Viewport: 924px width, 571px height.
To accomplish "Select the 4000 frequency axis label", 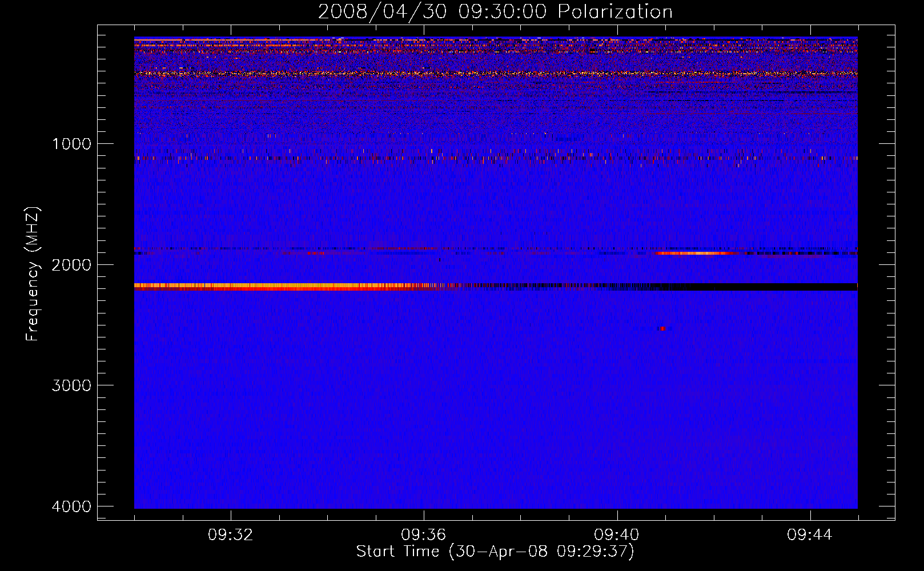I will (x=71, y=506).
